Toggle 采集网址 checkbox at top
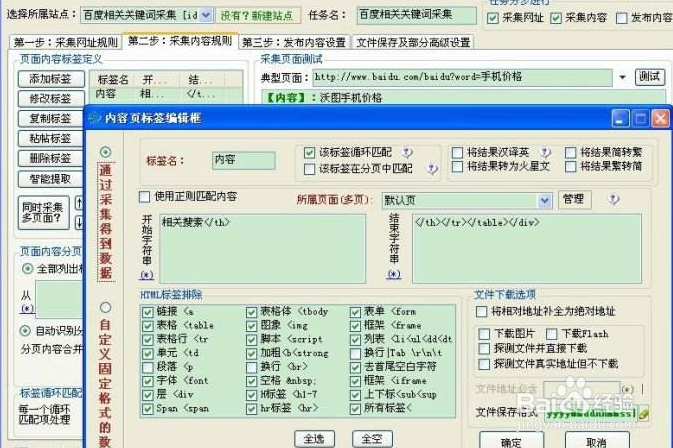The width and height of the screenshot is (673, 448). tap(493, 18)
